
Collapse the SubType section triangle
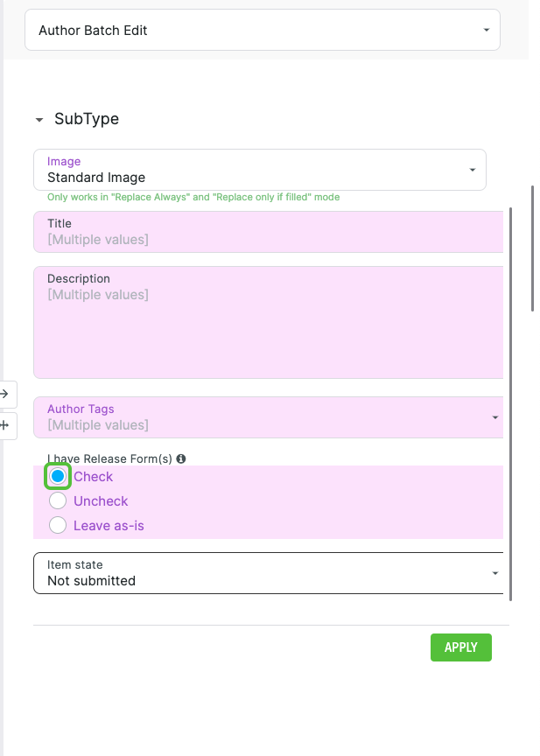(39, 120)
